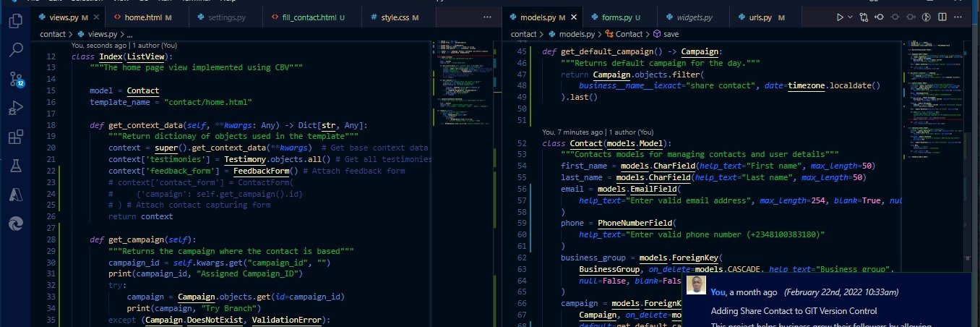Click FeedbackForm reference on line 22
Image resolution: width=980 pixels, height=327 pixels.
click(x=260, y=171)
